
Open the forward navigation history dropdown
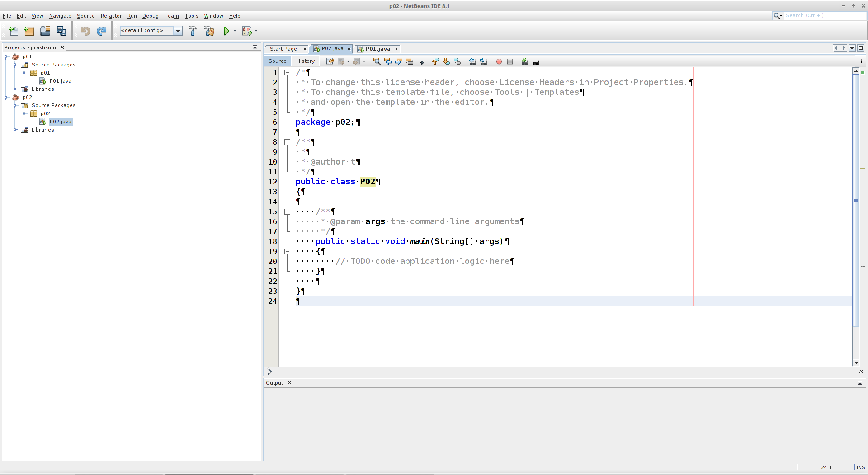364,61
